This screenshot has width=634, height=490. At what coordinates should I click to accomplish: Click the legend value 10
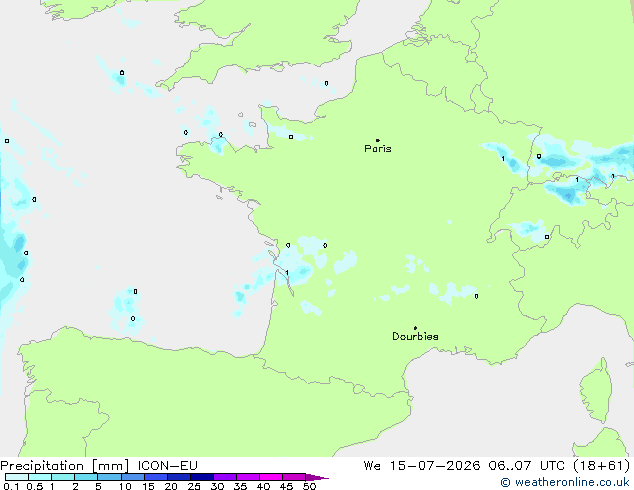[125, 486]
